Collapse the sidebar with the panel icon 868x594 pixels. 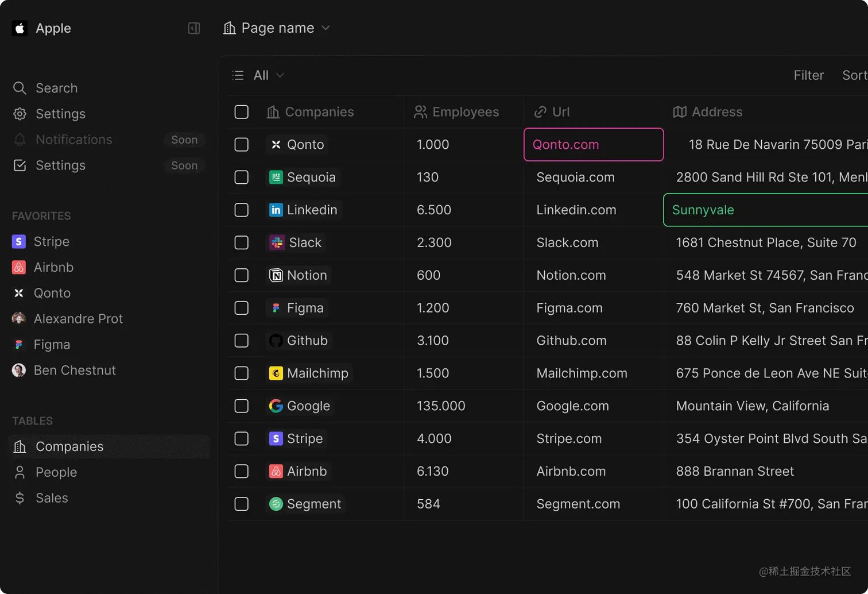[194, 28]
